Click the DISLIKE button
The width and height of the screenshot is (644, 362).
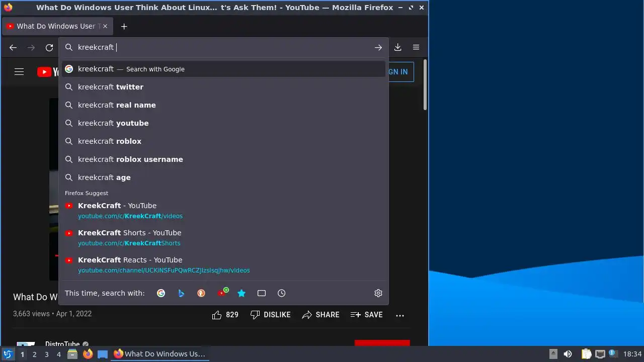pyautogui.click(x=271, y=315)
